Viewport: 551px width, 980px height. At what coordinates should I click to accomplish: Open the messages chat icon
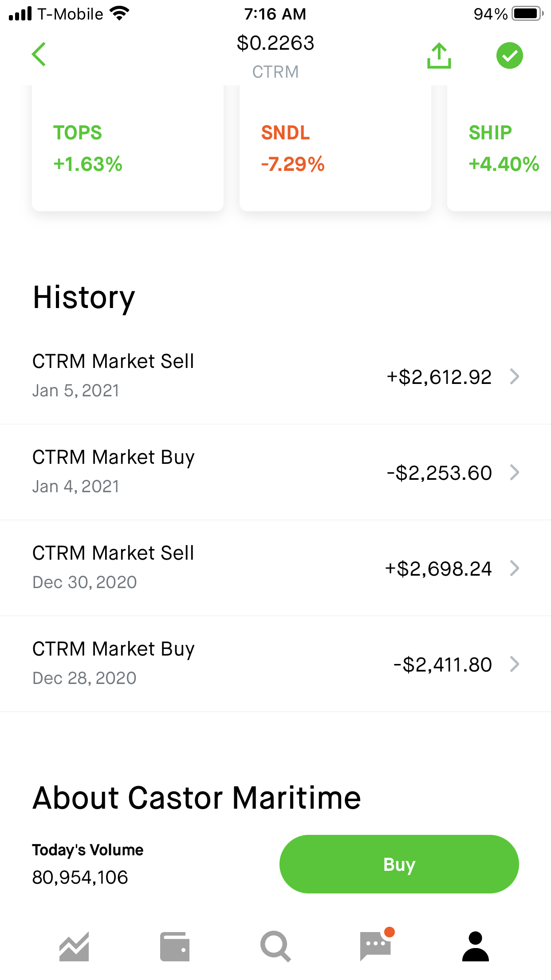[376, 945]
